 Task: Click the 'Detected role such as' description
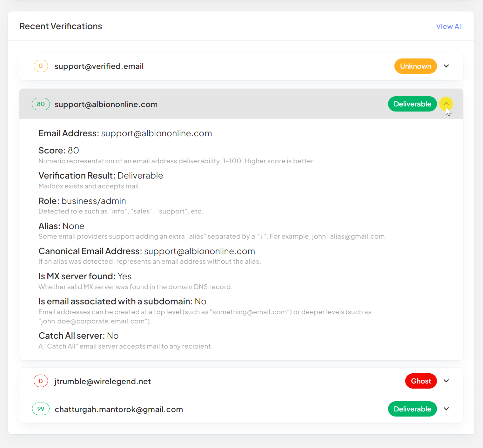pos(121,211)
